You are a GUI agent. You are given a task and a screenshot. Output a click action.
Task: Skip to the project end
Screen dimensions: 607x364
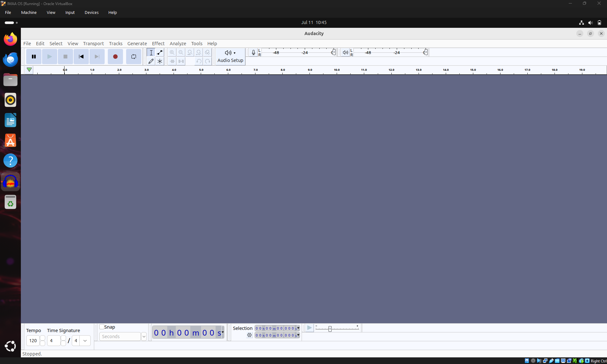(97, 57)
